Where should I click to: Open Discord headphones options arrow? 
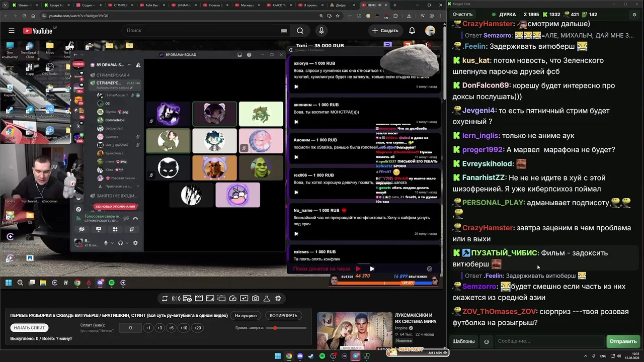[126, 243]
